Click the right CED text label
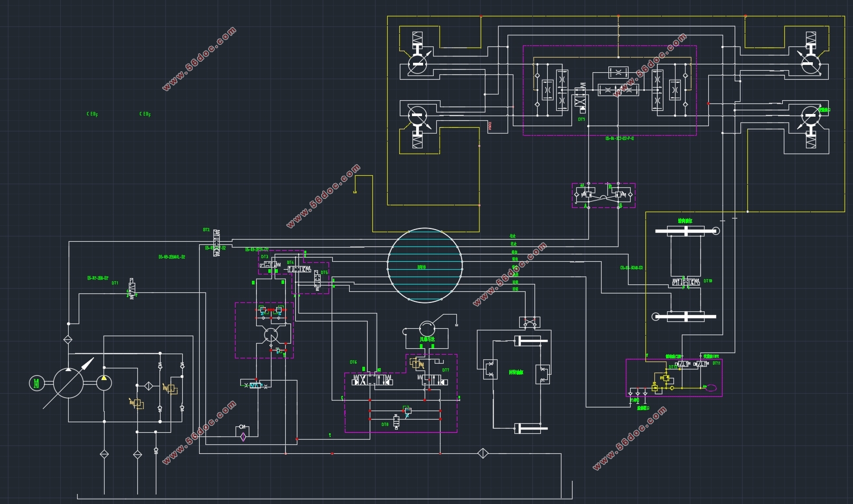 pyautogui.click(x=145, y=114)
